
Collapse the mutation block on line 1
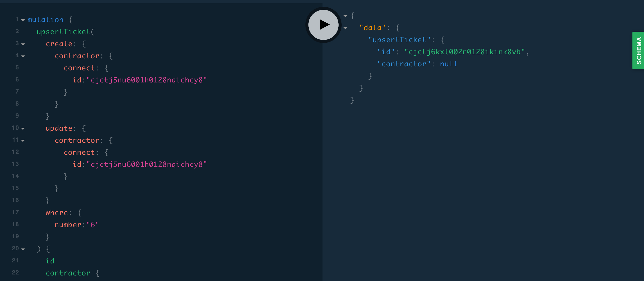pyautogui.click(x=23, y=20)
